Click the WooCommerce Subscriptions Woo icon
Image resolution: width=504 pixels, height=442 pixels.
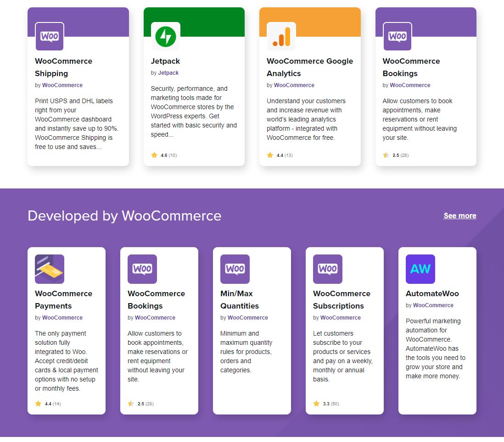[328, 269]
